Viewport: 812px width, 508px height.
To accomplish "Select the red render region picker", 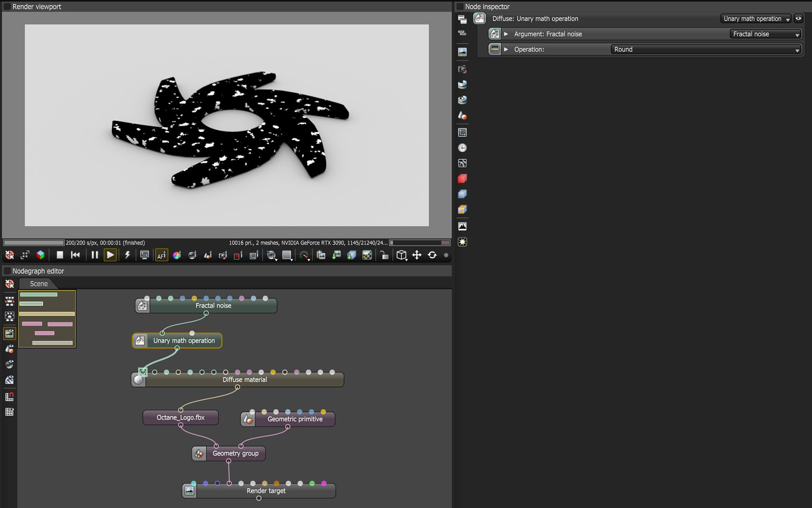I will [238, 255].
